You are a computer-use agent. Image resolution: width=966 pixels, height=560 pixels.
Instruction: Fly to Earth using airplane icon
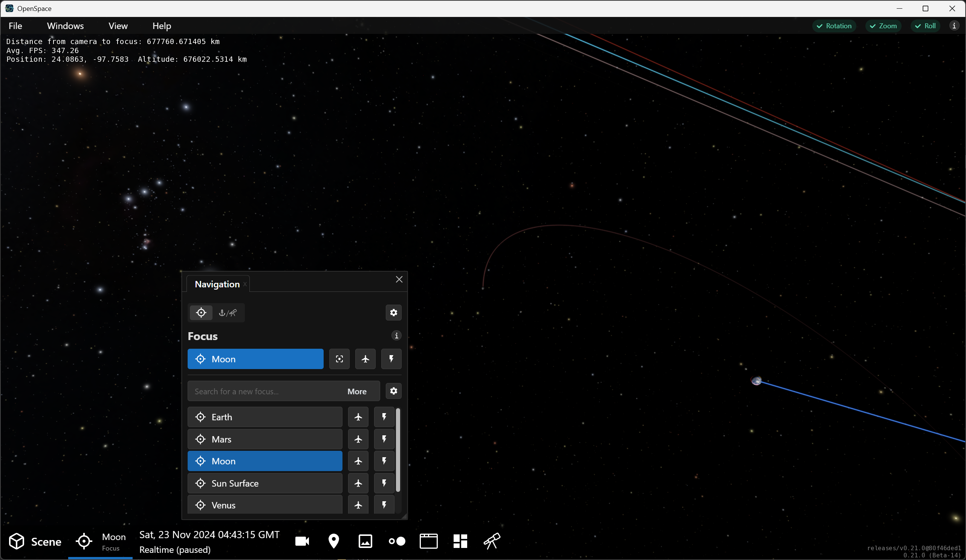pos(358,417)
